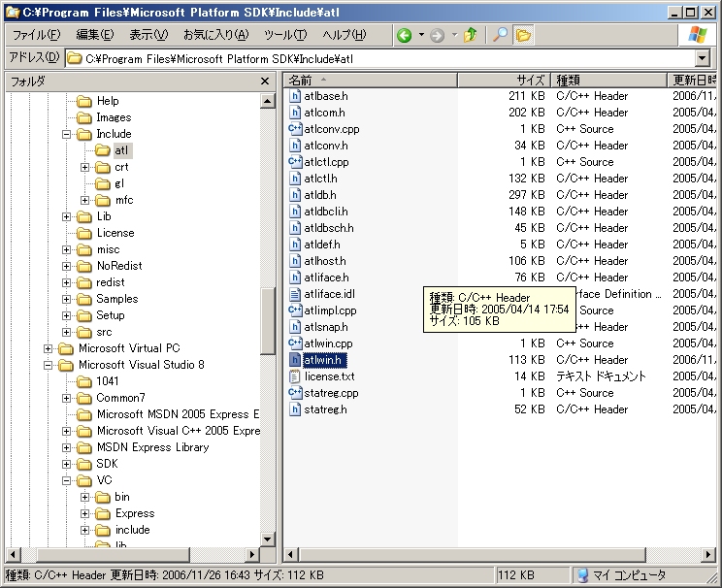Expand the misc folder node

click(x=66, y=250)
